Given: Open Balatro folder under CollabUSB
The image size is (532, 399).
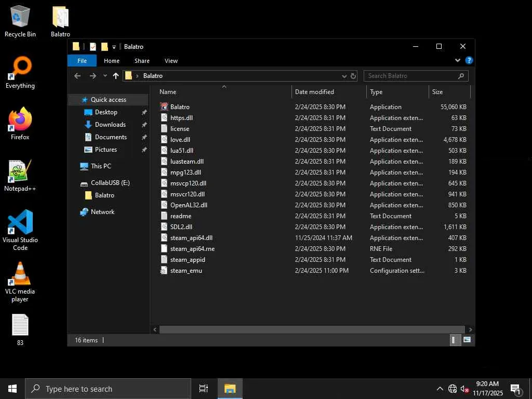Looking at the screenshot, I should (104, 195).
